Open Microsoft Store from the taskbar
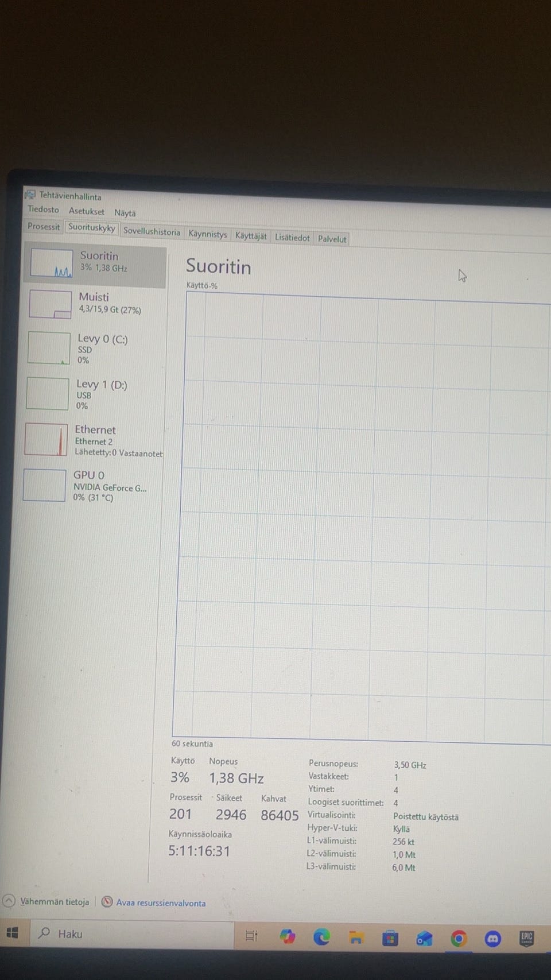The height and width of the screenshot is (980, 551). pyautogui.click(x=390, y=939)
